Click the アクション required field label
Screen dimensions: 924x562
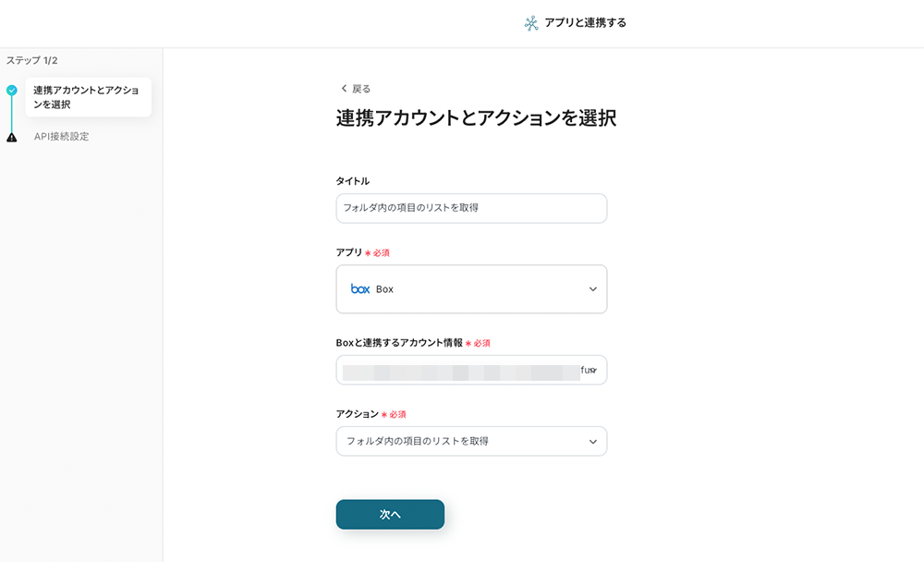coord(357,414)
